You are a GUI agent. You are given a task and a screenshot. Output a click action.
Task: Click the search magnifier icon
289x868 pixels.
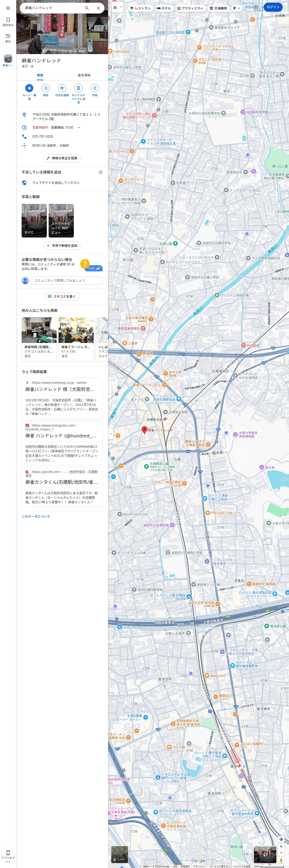(87, 8)
